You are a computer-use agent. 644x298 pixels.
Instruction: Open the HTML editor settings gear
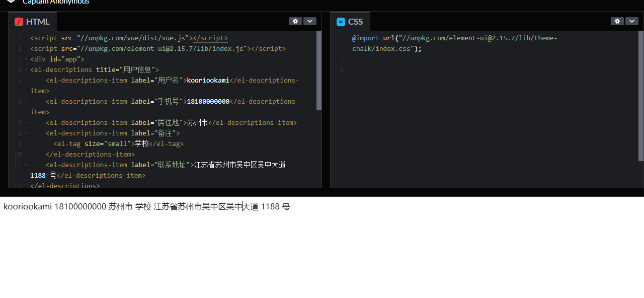(295, 21)
